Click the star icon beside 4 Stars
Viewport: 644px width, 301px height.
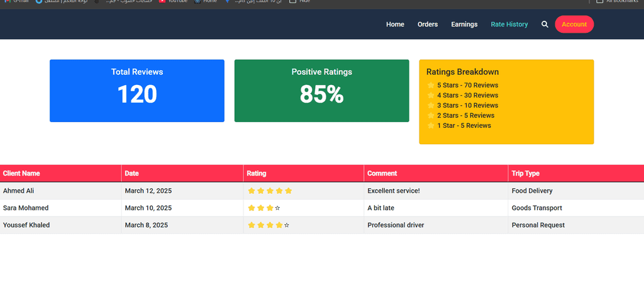(431, 95)
